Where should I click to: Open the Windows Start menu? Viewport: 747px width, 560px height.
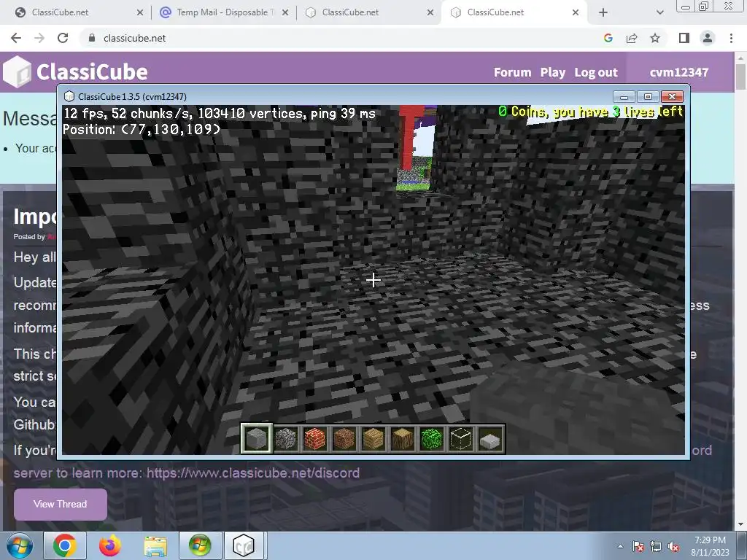[x=20, y=545]
